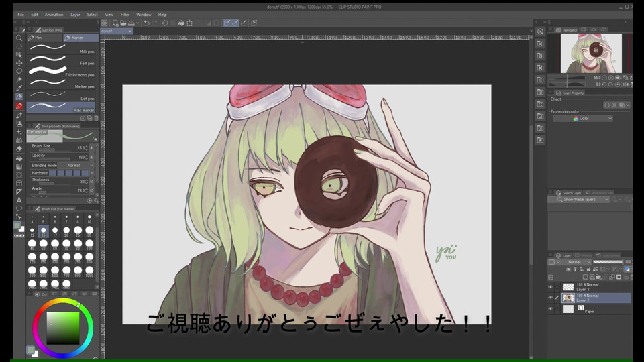The height and width of the screenshot is (362, 644).
Task: Delete sub tool with trash icon
Action: click(x=97, y=118)
